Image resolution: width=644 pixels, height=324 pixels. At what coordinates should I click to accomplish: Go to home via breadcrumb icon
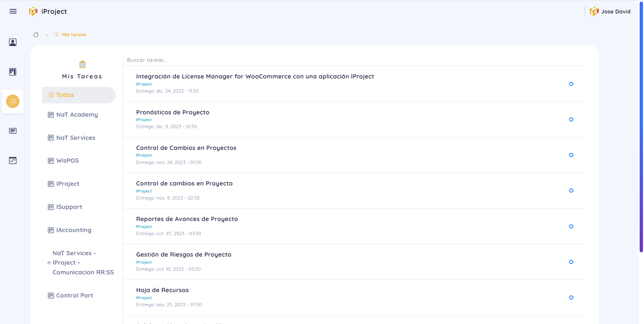coord(36,35)
